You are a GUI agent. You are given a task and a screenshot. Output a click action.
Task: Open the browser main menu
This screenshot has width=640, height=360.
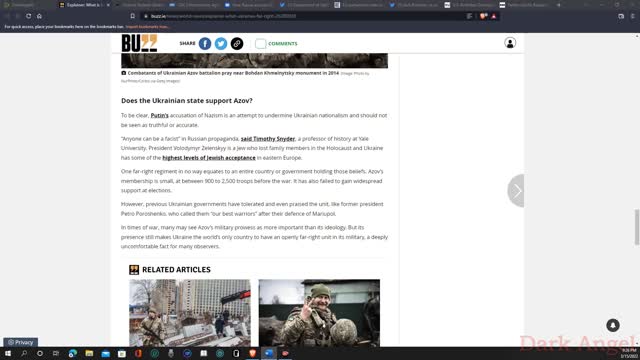coord(633,16)
